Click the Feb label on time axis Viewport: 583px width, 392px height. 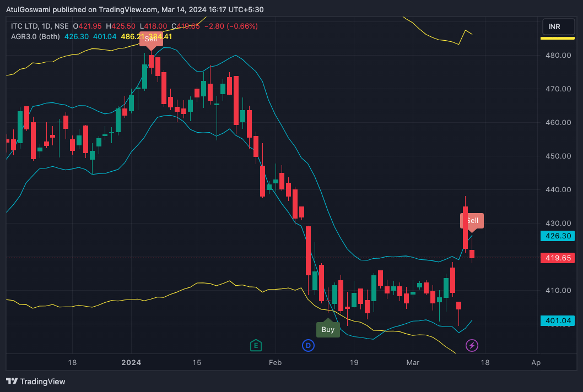click(275, 363)
